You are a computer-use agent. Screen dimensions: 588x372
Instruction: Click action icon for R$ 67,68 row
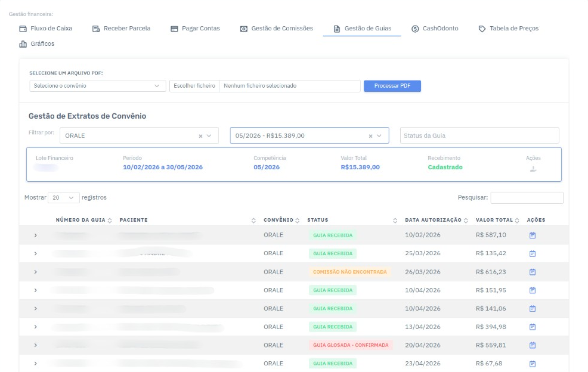(533, 364)
